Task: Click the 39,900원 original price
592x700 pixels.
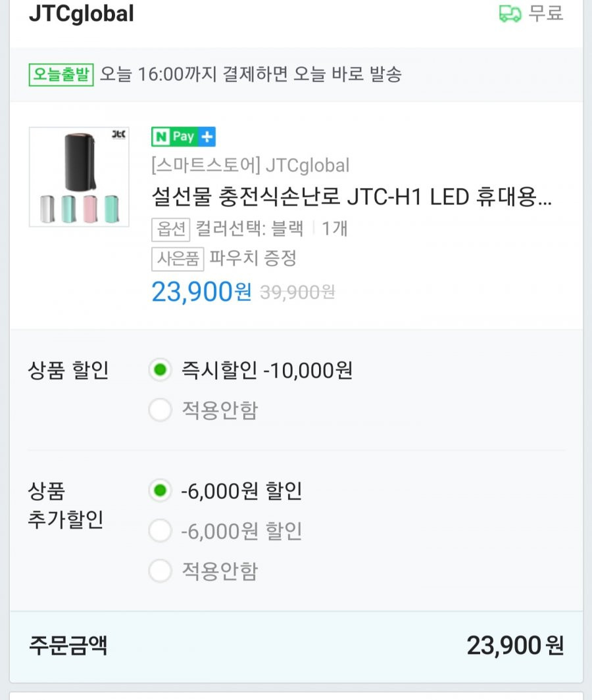Action: click(297, 293)
